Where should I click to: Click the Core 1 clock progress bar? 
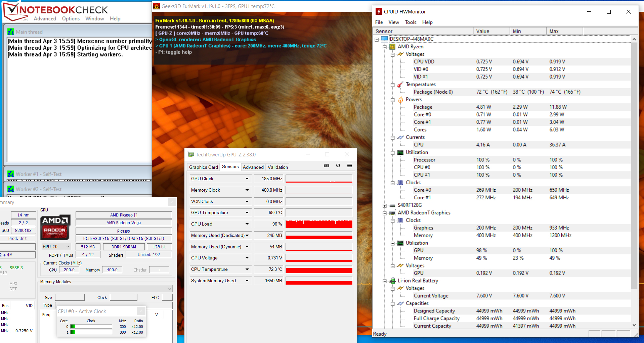91,332
